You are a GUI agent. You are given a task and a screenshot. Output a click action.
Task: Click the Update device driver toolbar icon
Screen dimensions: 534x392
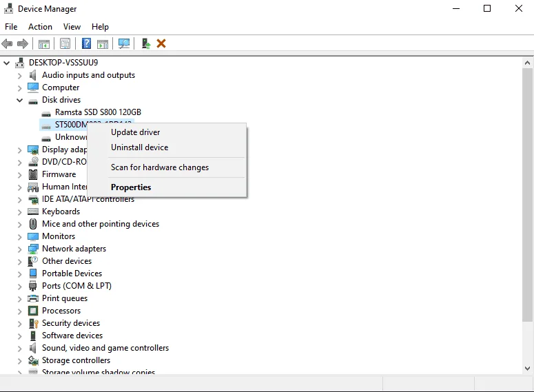(x=146, y=43)
